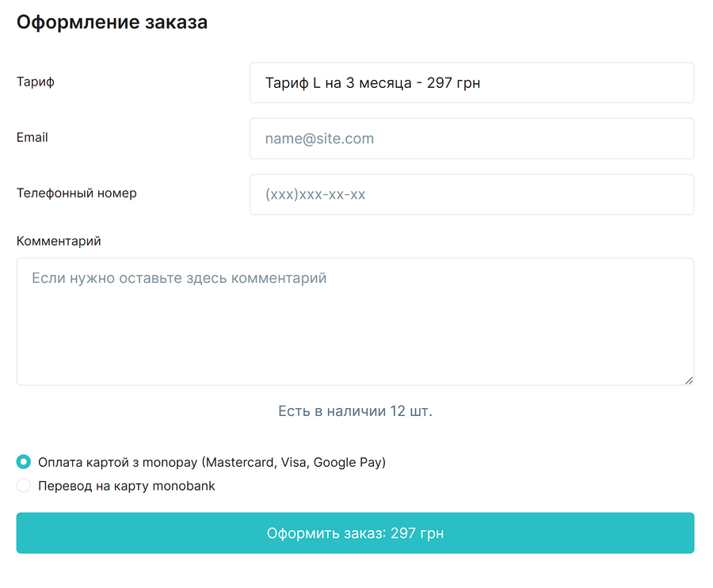Click the Тариф field label

click(36, 82)
